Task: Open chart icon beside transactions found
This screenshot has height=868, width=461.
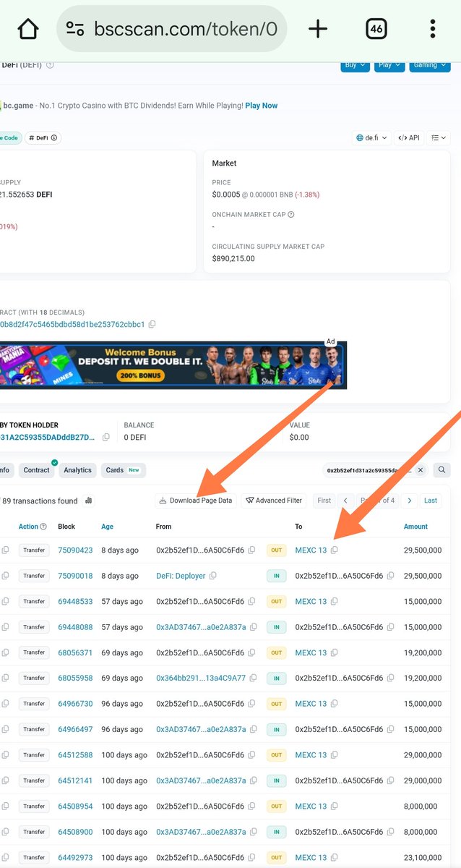Action: point(89,501)
